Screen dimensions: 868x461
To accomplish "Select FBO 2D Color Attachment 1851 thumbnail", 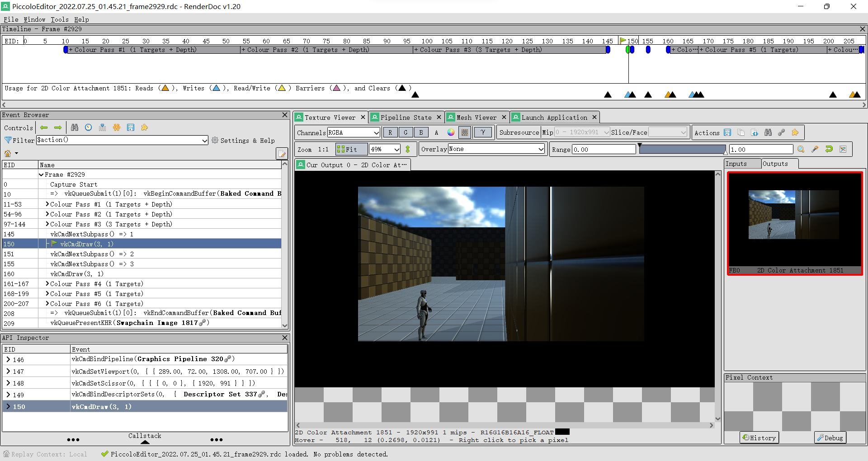I will 795,223.
